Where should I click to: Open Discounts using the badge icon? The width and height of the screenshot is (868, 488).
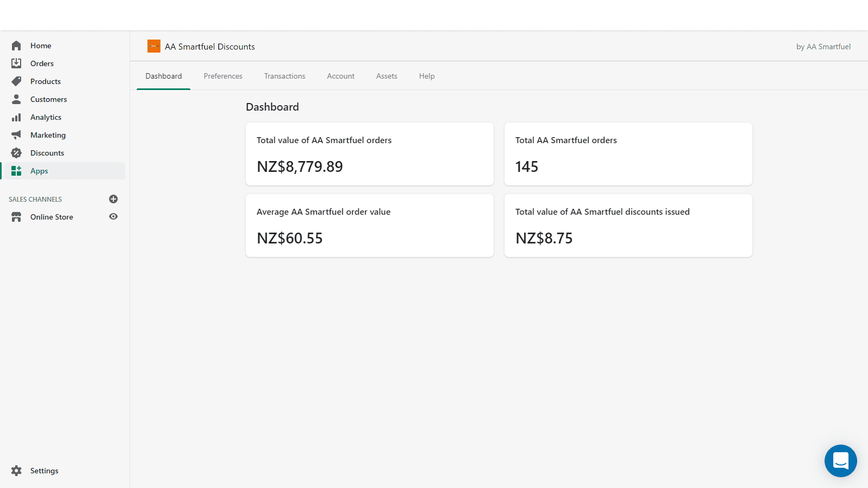(x=16, y=152)
